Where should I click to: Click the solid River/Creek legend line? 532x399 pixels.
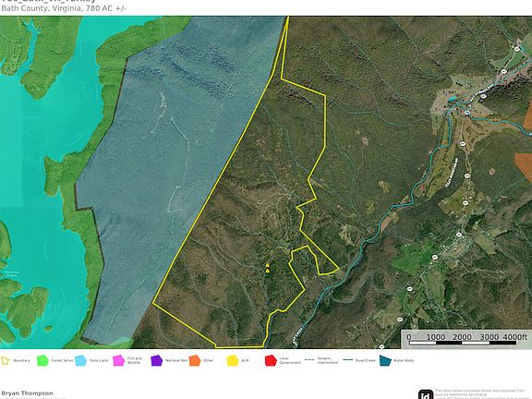(348, 360)
